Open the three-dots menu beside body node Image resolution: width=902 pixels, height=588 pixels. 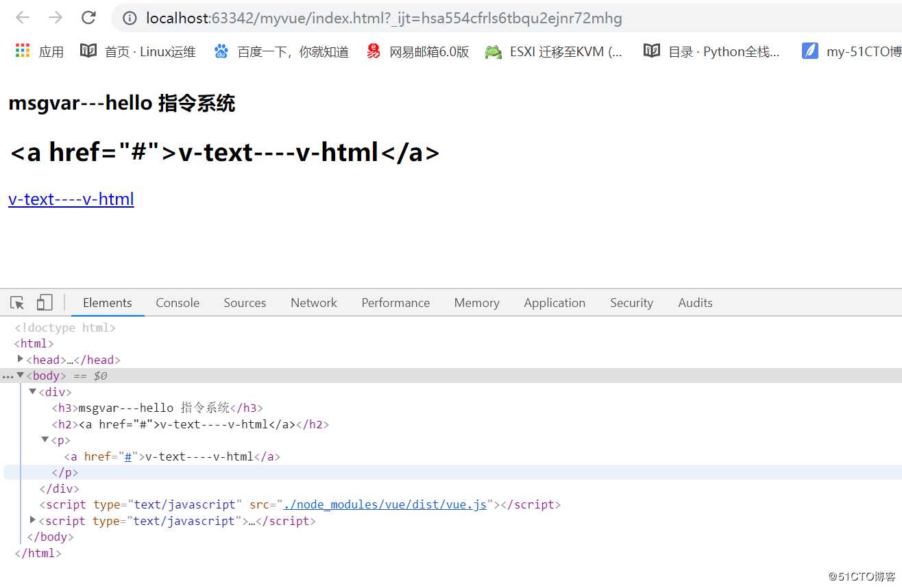pyautogui.click(x=8, y=376)
